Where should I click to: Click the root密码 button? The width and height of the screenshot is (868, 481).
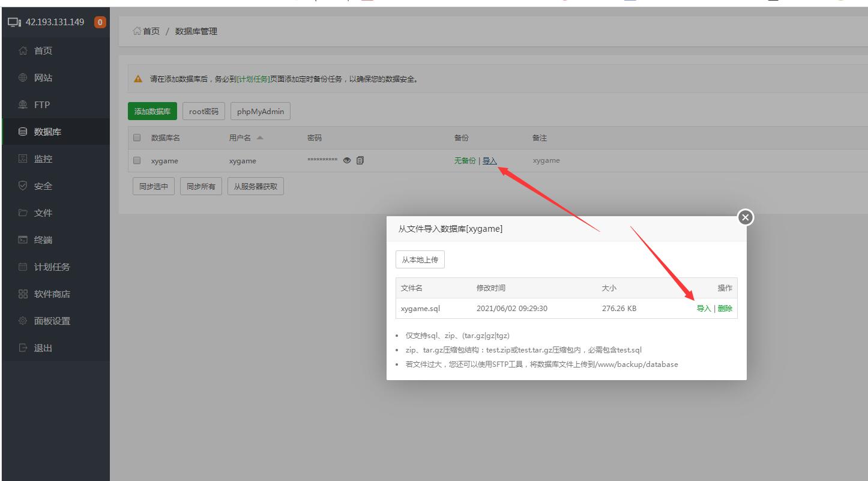(x=203, y=112)
